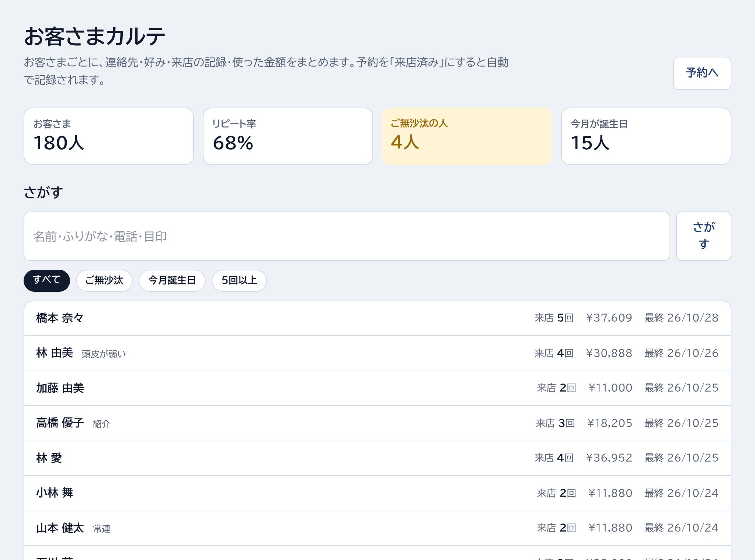Open the リピート率 68% stat card
755x560 pixels.
288,136
